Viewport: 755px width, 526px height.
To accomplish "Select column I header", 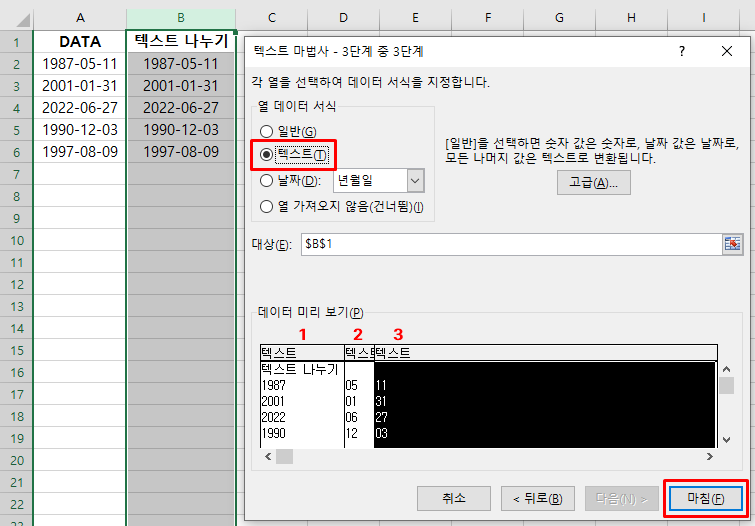I will tap(703, 18).
